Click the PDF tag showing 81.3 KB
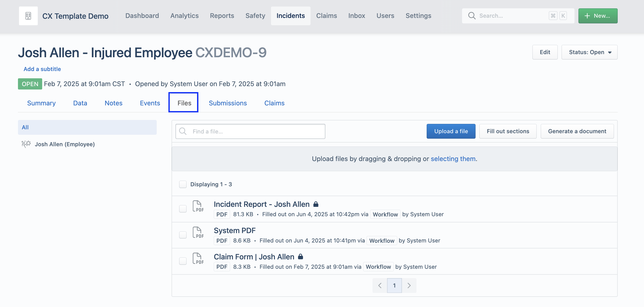Image resolution: width=644 pixels, height=307 pixels. pos(222,214)
